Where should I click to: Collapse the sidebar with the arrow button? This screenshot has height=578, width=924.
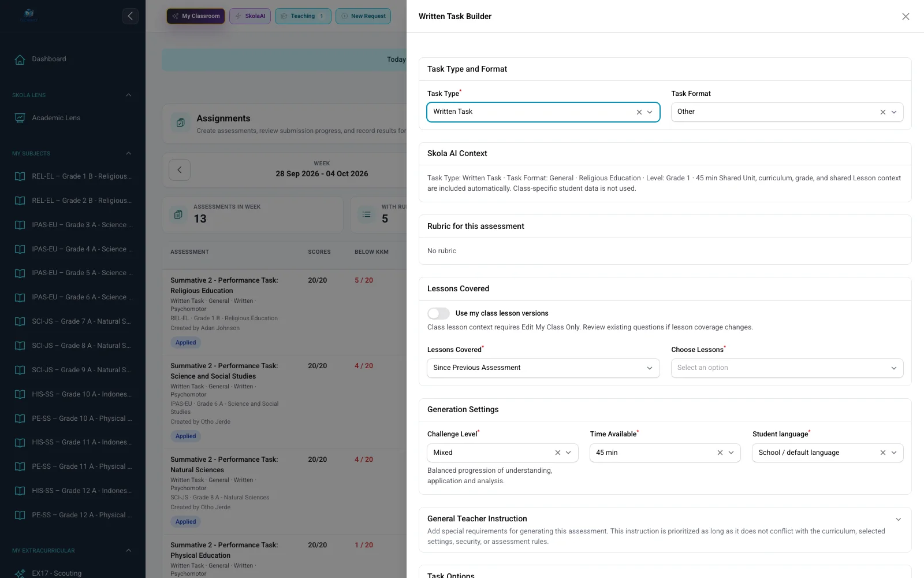pyautogui.click(x=130, y=16)
